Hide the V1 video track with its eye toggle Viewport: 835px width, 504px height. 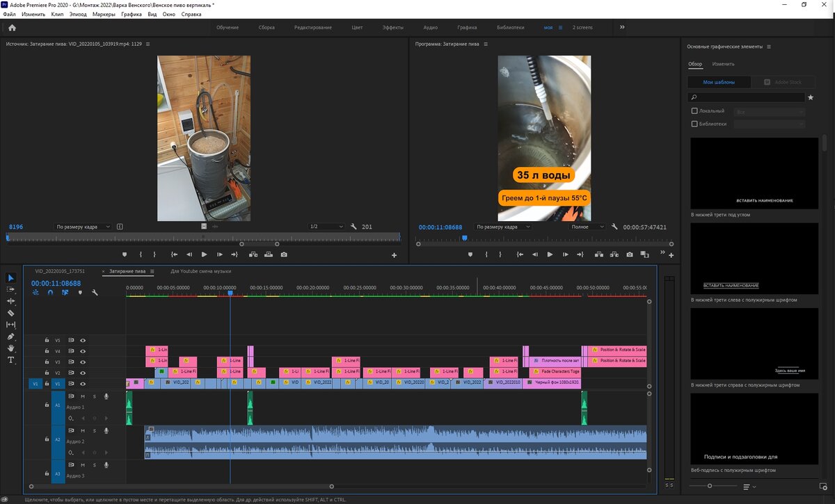tap(82, 384)
